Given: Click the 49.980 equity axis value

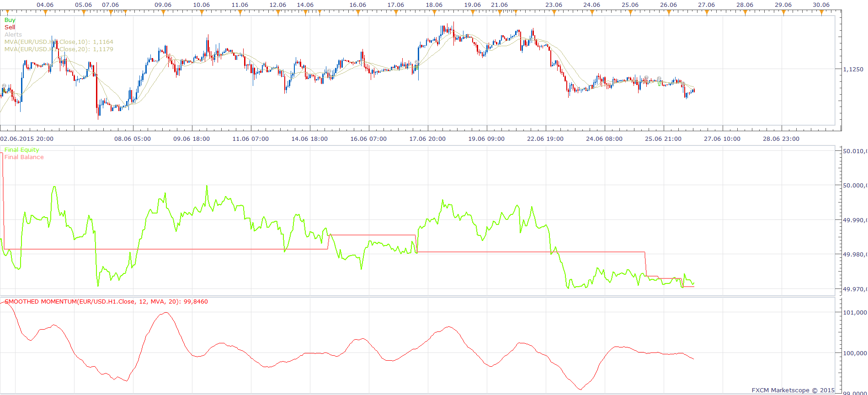Looking at the screenshot, I should (854, 255).
